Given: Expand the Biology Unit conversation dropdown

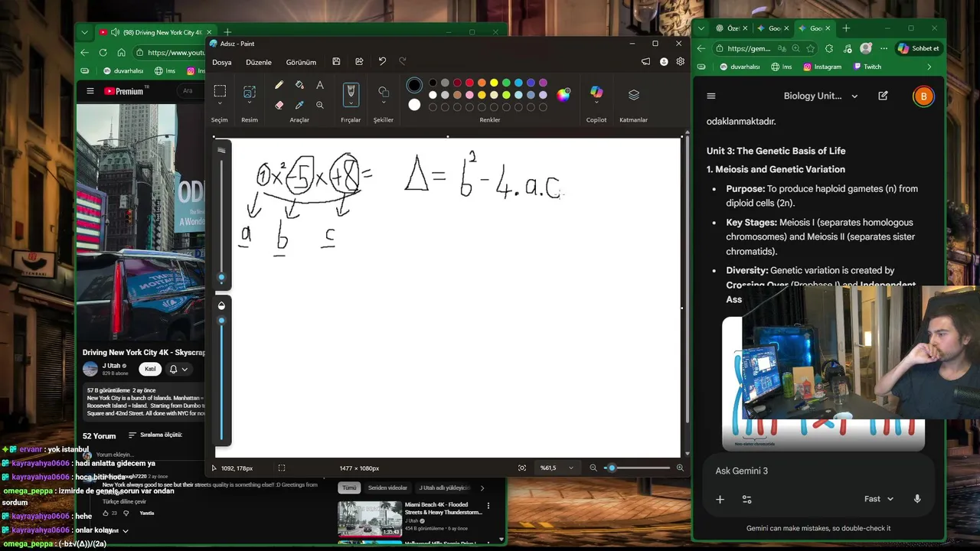Looking at the screenshot, I should coord(854,96).
